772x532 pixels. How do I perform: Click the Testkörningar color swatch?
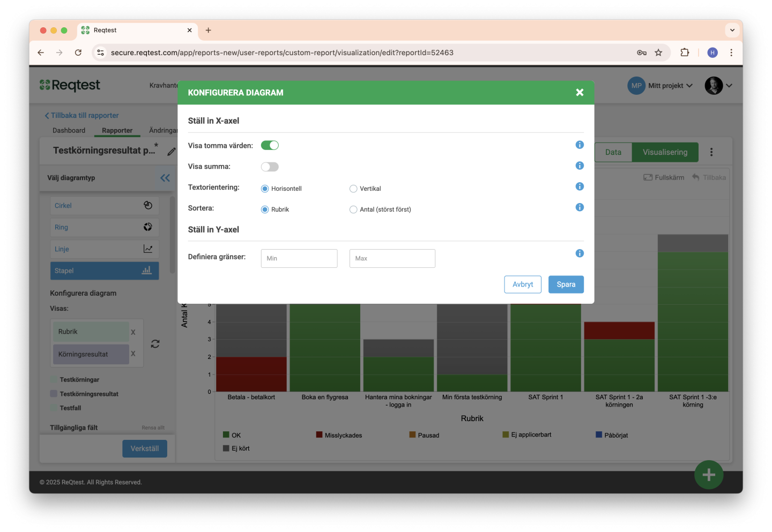[x=54, y=379]
